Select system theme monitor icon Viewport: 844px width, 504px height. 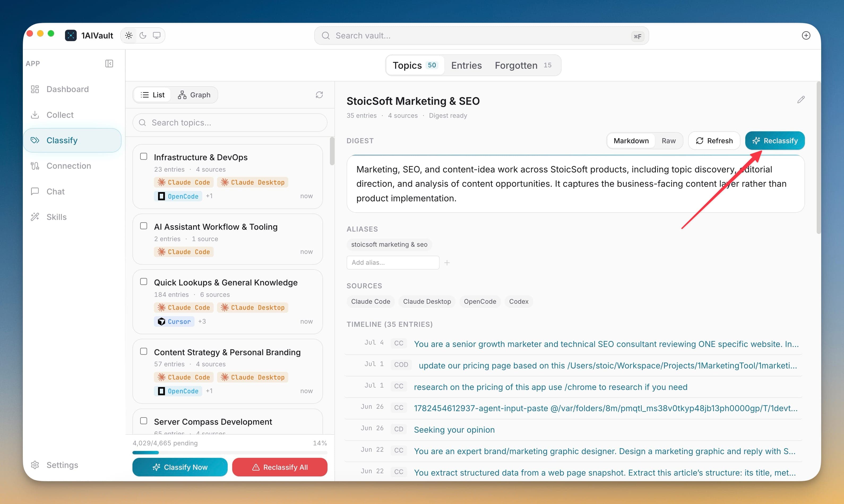tap(157, 35)
